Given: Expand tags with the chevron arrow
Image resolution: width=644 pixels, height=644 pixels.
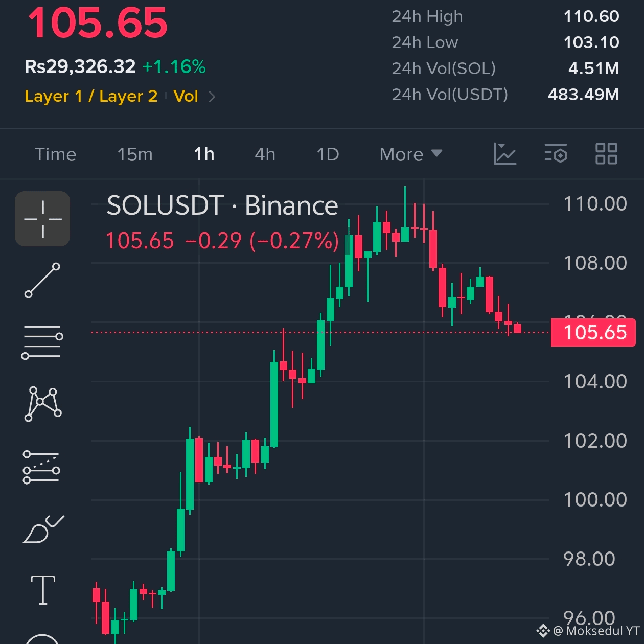Looking at the screenshot, I should (x=212, y=96).
